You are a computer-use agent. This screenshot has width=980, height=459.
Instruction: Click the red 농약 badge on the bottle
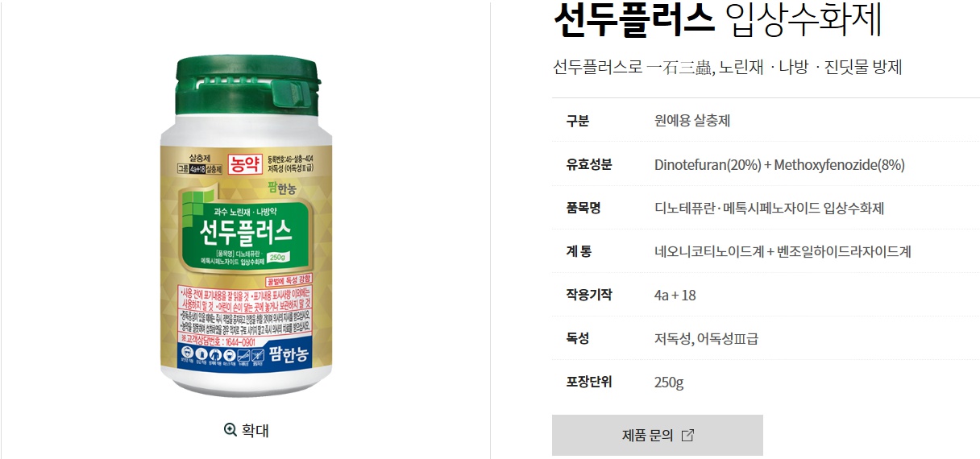point(244,164)
